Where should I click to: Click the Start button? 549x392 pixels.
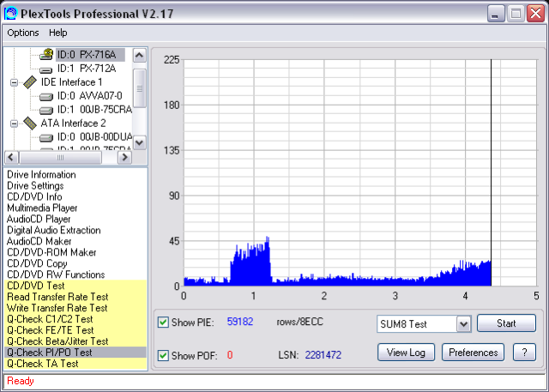pyautogui.click(x=506, y=323)
